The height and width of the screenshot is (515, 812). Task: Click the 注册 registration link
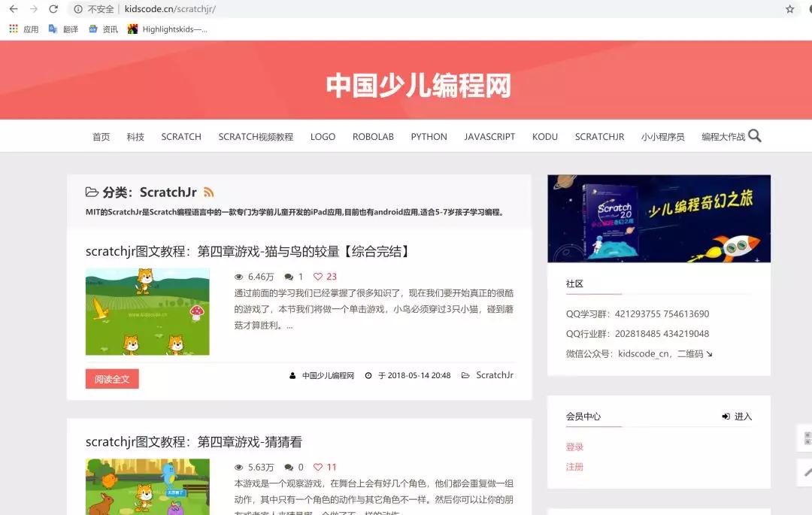[x=574, y=466]
